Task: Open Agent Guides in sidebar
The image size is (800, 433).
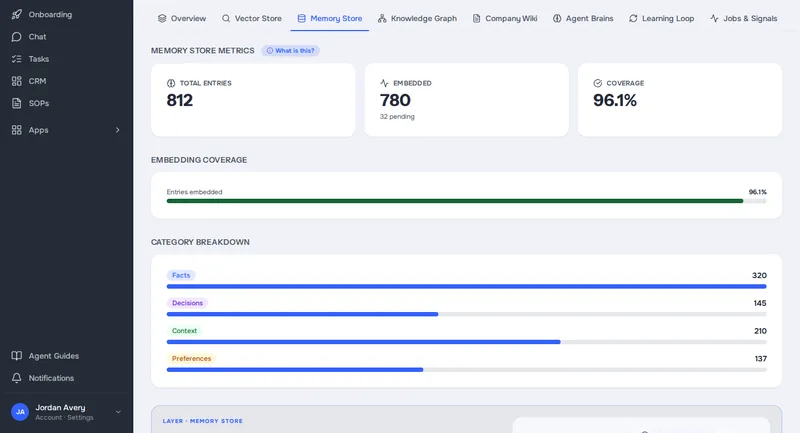Action: (66, 356)
